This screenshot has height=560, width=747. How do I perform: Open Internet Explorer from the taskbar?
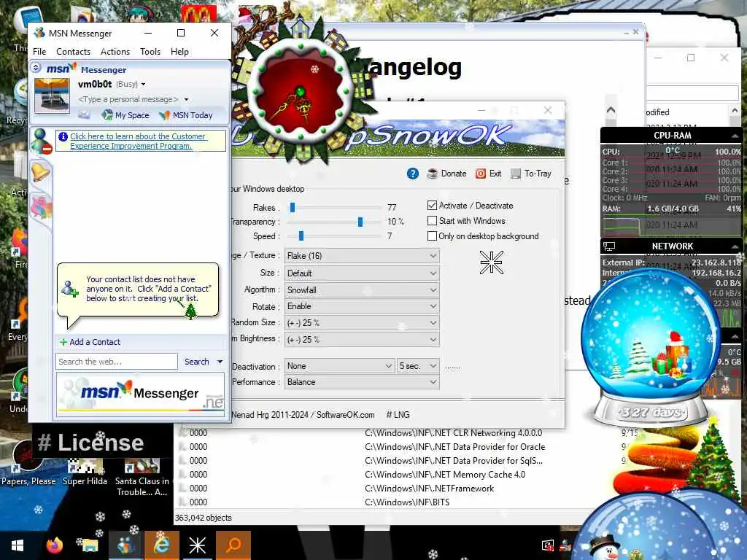pos(162,545)
